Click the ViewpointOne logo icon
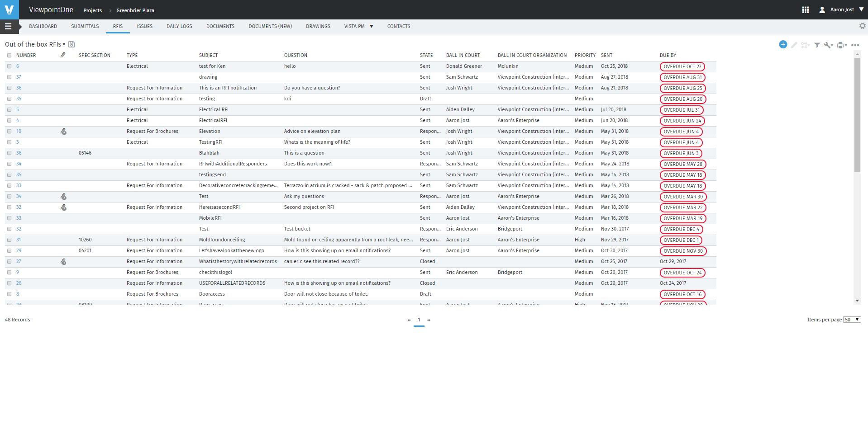Viewport: 868px width, 424px height. [9, 9]
